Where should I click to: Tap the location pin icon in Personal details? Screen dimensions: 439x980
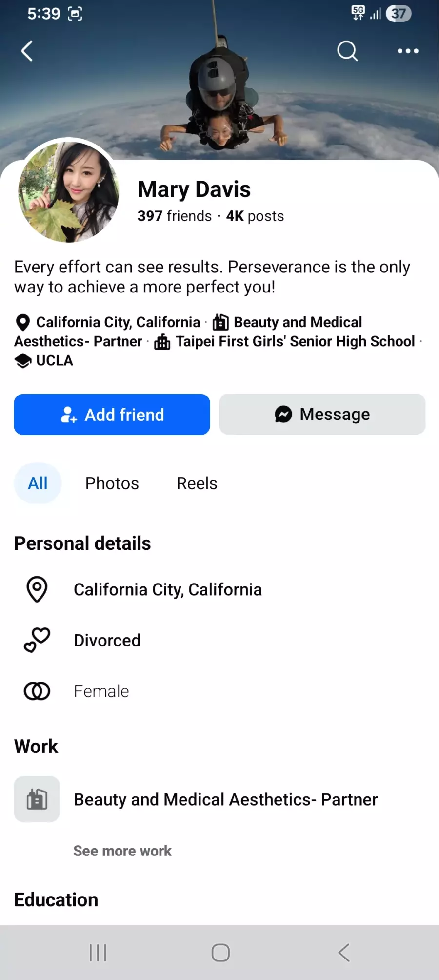coord(37,589)
